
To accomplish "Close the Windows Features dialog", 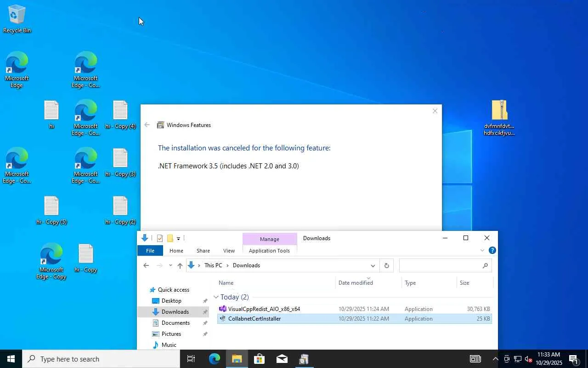I will [435, 111].
